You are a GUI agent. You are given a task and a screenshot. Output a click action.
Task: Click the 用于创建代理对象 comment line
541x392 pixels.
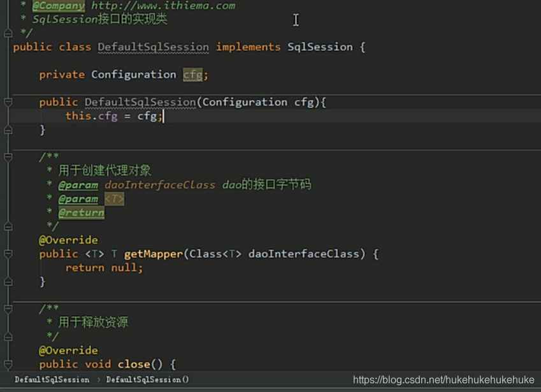(105, 170)
